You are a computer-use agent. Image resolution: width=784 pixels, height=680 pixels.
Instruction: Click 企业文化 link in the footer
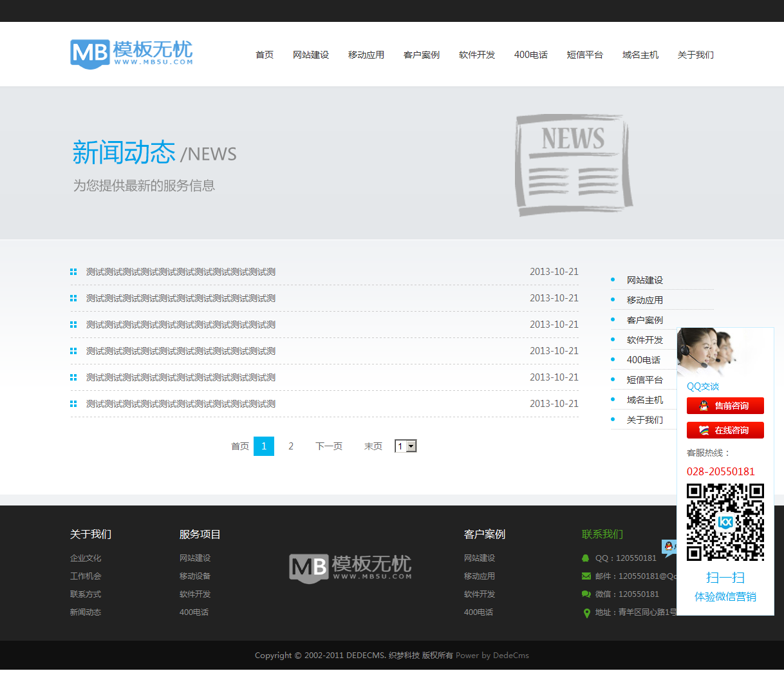click(86, 558)
